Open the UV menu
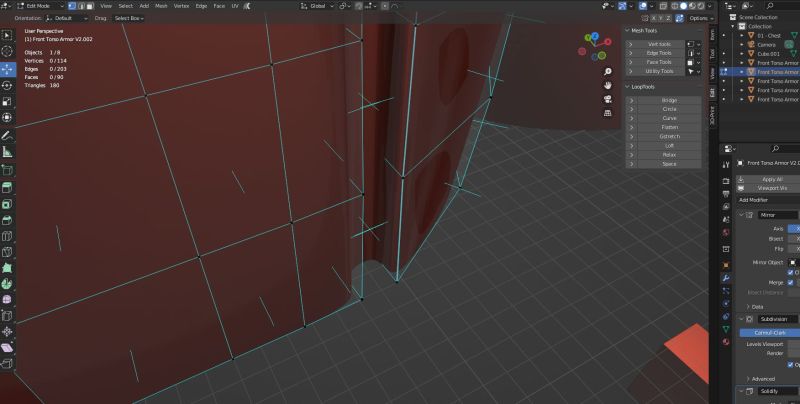800x404 pixels. tap(235, 6)
